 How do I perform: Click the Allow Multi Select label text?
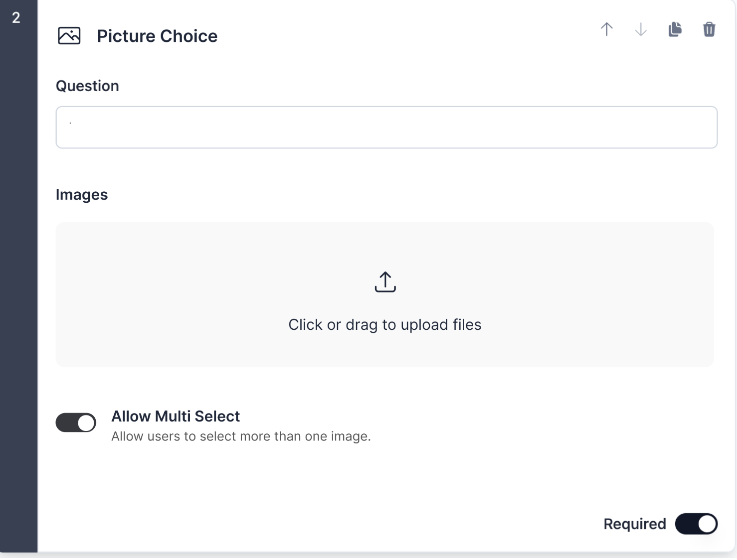(176, 416)
